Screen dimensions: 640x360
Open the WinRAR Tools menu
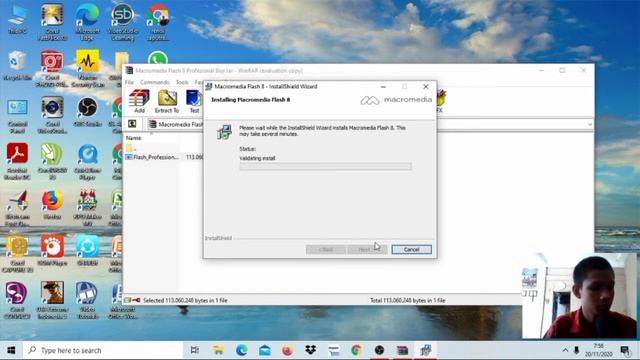182,82
